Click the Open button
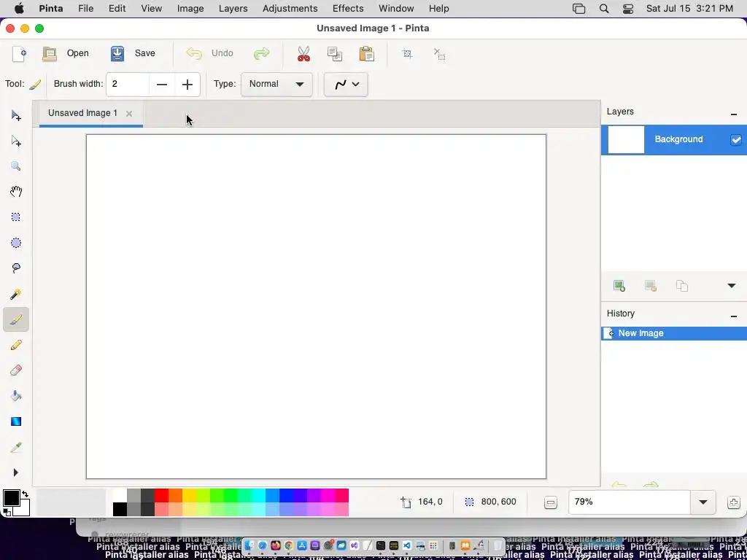The image size is (747, 560). [66, 53]
